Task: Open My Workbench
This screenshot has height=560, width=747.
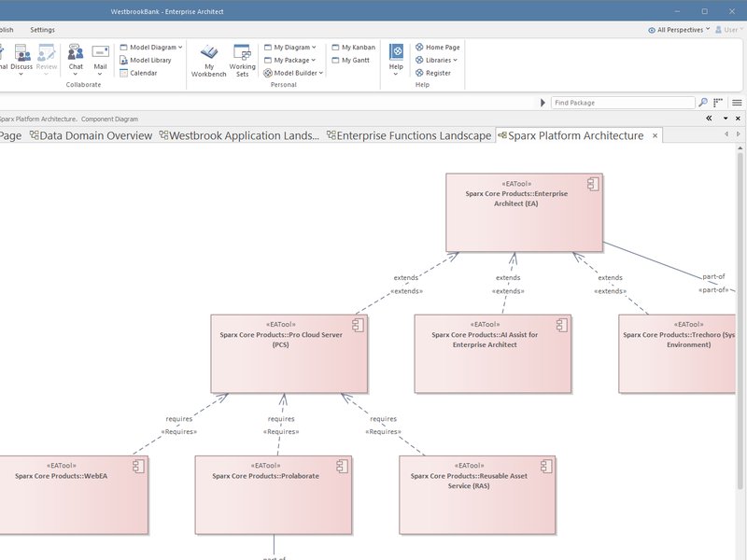Action: click(208, 61)
